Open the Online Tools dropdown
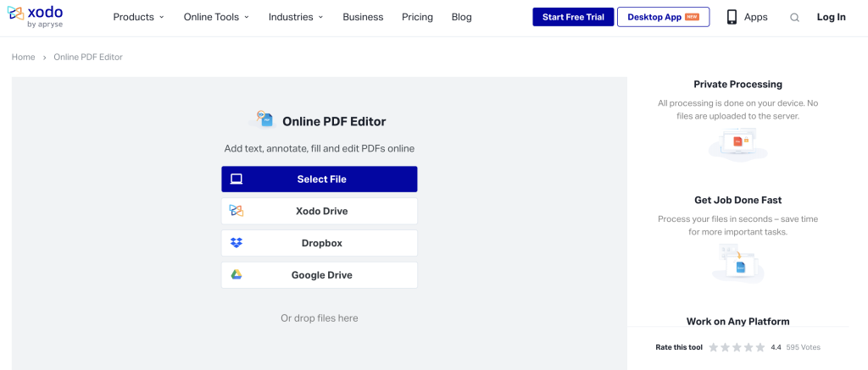The image size is (868, 370). (x=216, y=17)
